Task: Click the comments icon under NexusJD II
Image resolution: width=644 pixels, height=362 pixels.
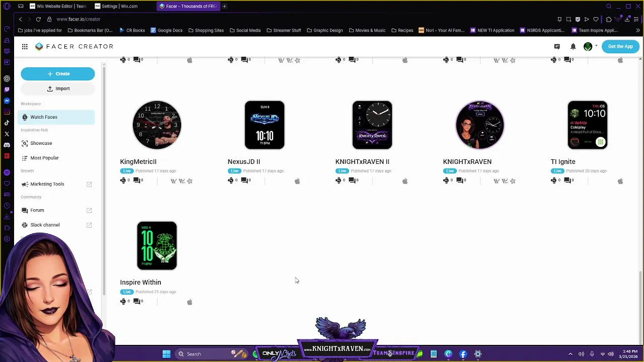Action: coord(244,180)
